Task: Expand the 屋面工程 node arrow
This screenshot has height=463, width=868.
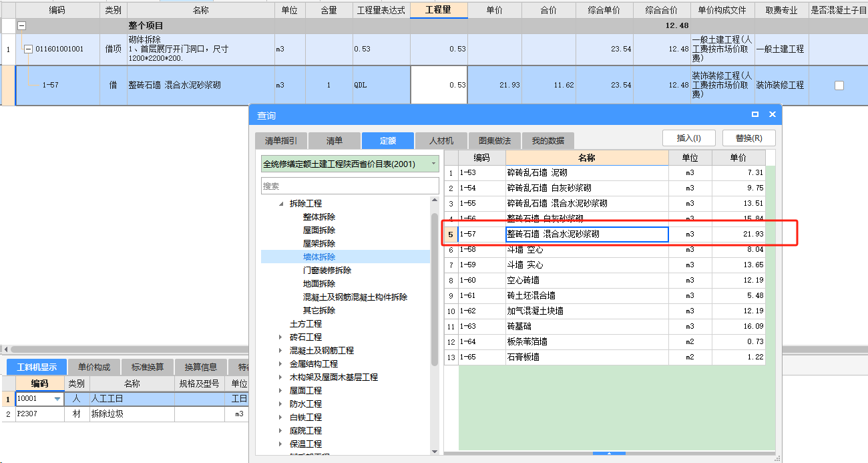Action: tap(281, 391)
